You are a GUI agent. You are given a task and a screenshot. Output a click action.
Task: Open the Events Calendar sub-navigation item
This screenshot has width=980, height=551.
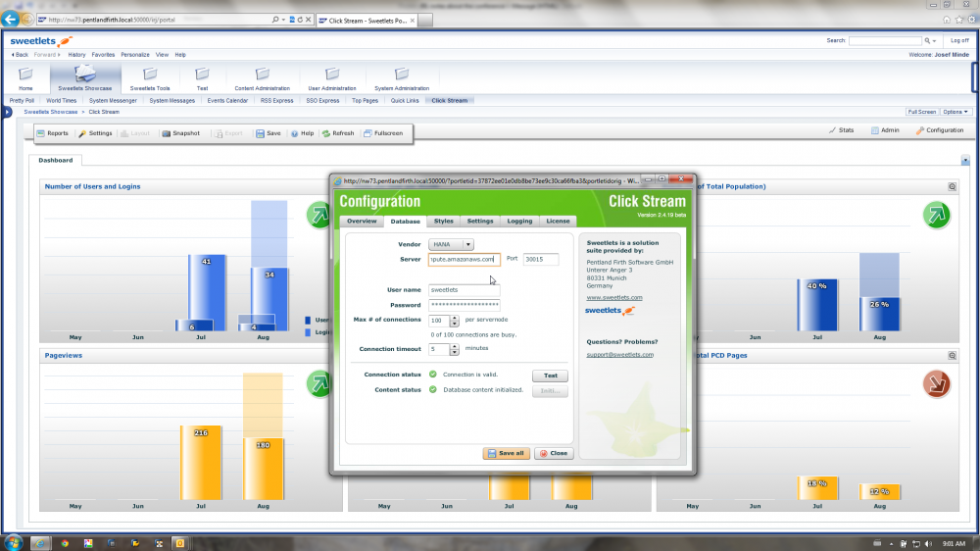click(x=227, y=100)
